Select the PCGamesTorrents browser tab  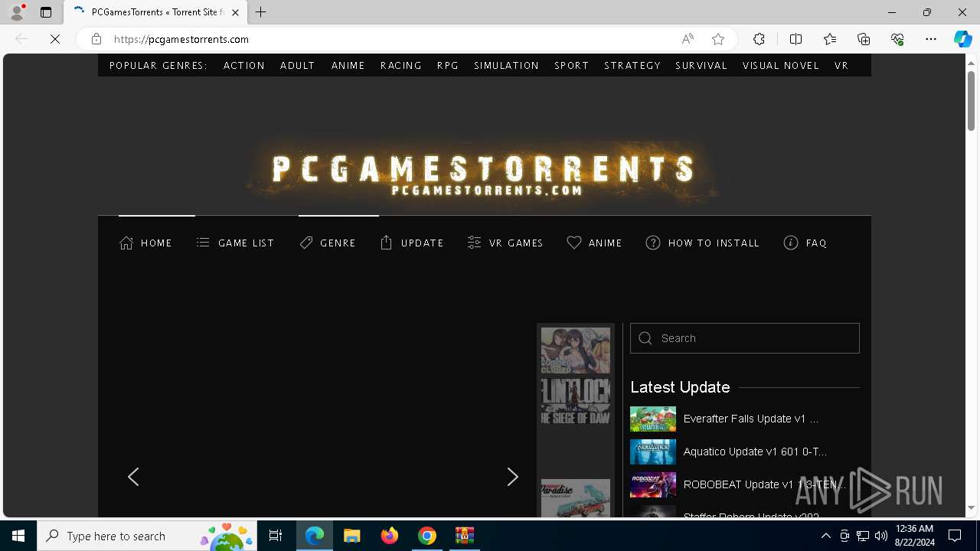[157, 12]
